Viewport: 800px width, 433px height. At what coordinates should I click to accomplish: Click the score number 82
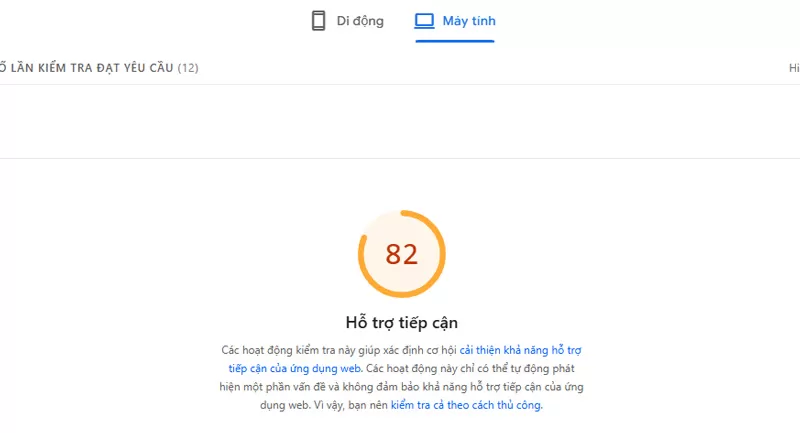pos(401,254)
